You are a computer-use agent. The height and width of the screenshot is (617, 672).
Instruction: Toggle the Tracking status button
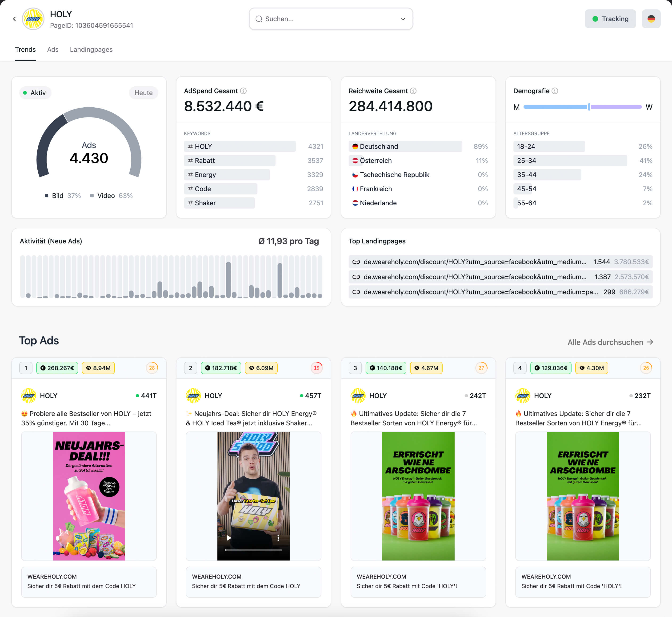coord(610,19)
